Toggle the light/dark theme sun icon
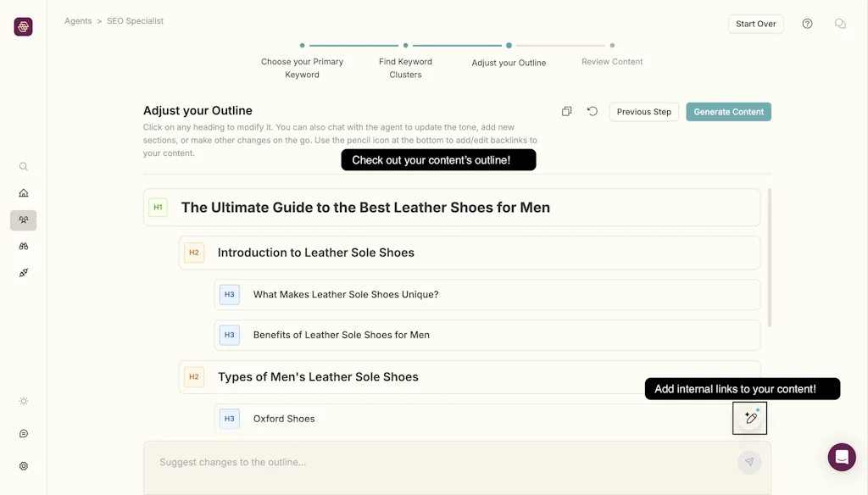The height and width of the screenshot is (495, 868). (24, 402)
